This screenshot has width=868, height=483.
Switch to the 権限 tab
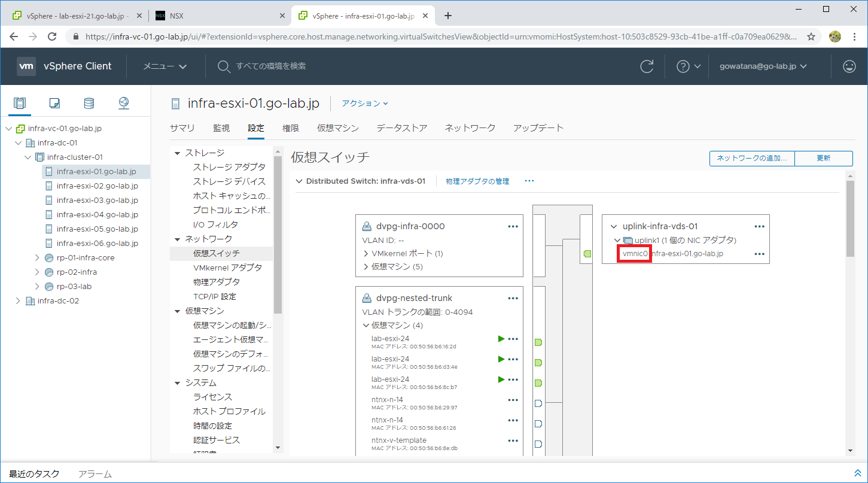291,127
